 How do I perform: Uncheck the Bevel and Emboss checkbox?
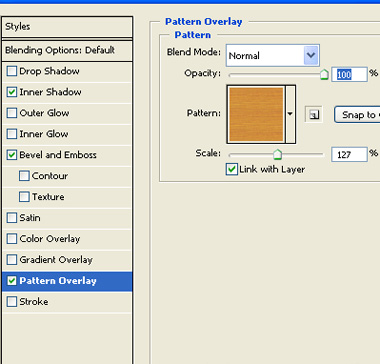click(12, 155)
